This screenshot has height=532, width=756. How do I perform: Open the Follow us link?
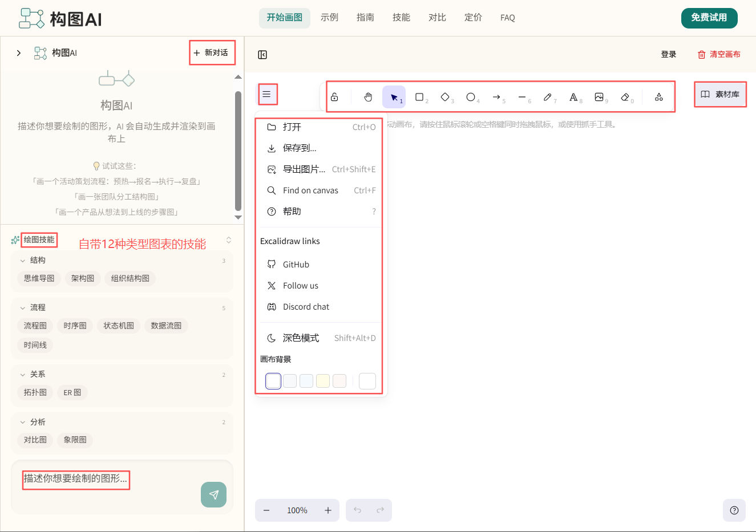point(321,286)
